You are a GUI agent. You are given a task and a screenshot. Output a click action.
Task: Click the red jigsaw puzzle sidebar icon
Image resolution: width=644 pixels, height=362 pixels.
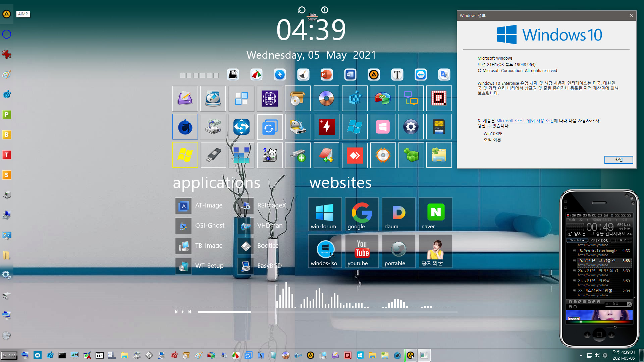point(7,54)
